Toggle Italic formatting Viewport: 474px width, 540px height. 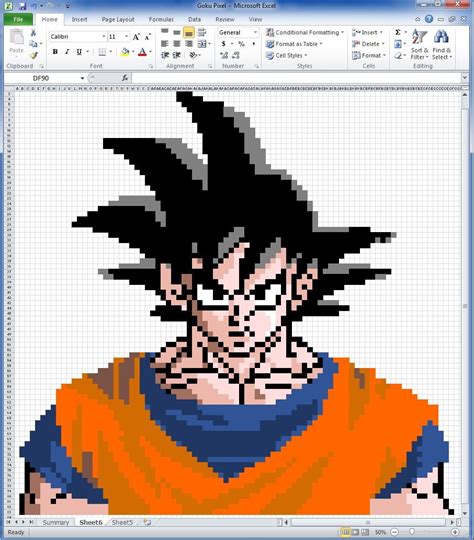point(67,52)
